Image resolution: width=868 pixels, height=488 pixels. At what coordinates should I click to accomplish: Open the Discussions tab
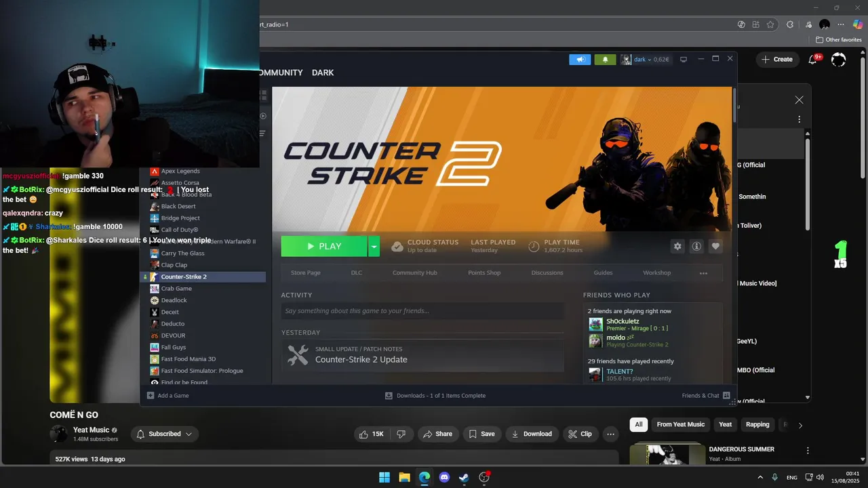click(547, 272)
